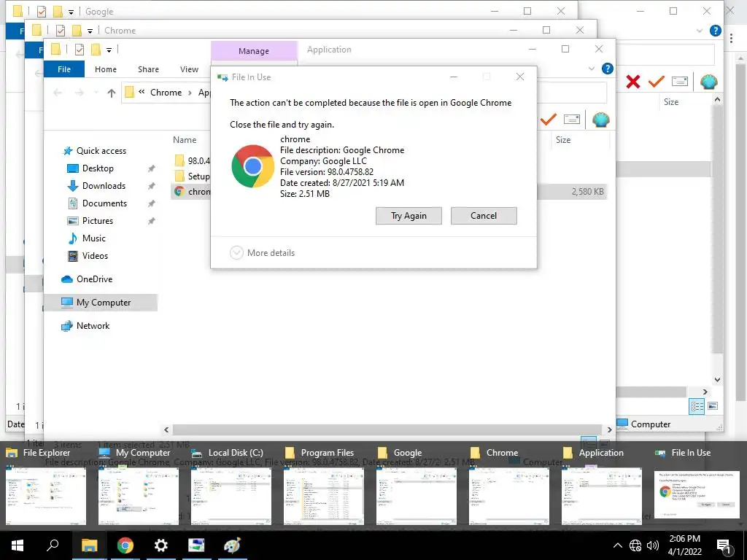Go up one folder level arrow

coord(112,93)
